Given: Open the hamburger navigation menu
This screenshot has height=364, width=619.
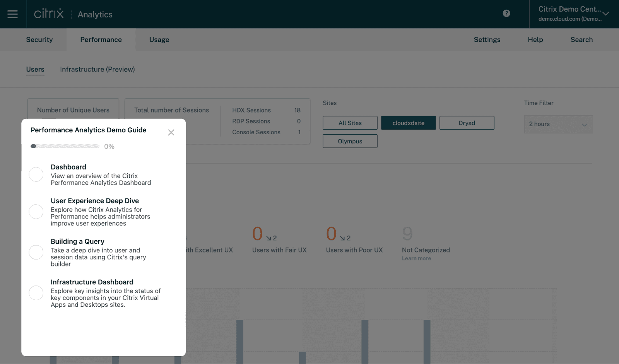Looking at the screenshot, I should pos(12,14).
